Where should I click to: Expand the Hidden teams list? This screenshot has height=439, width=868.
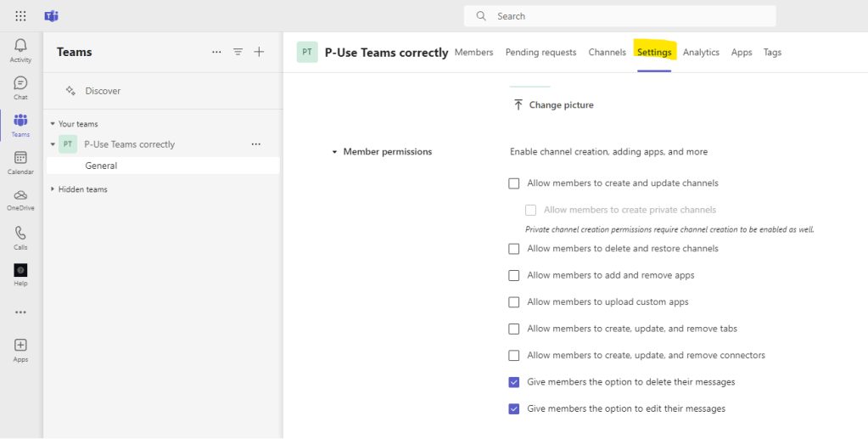(52, 189)
